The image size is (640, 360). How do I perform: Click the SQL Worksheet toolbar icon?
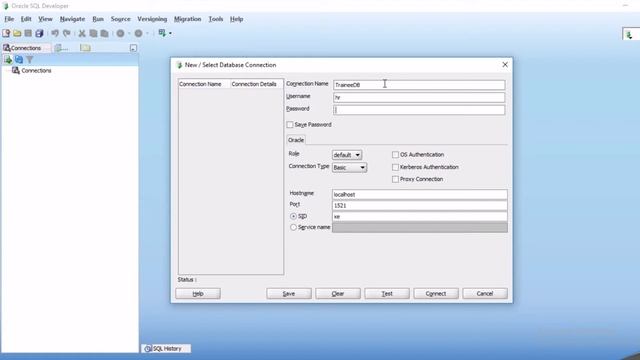(162, 33)
